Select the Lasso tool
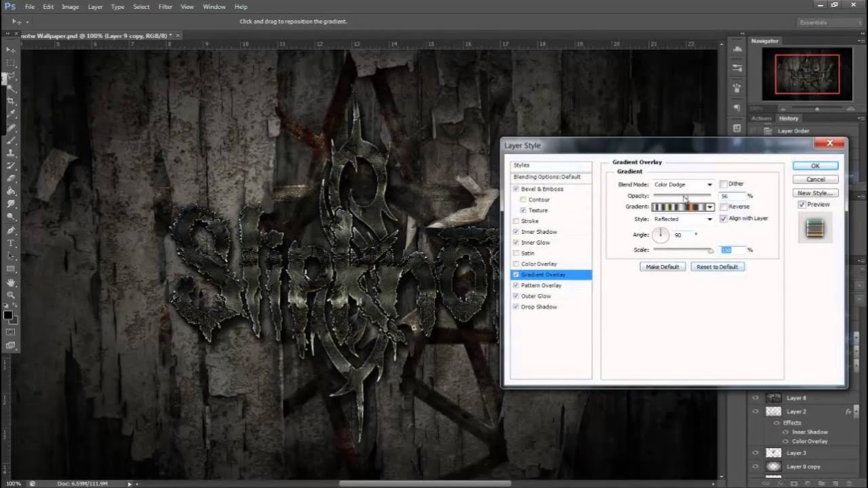The image size is (868, 488). pos(11,75)
